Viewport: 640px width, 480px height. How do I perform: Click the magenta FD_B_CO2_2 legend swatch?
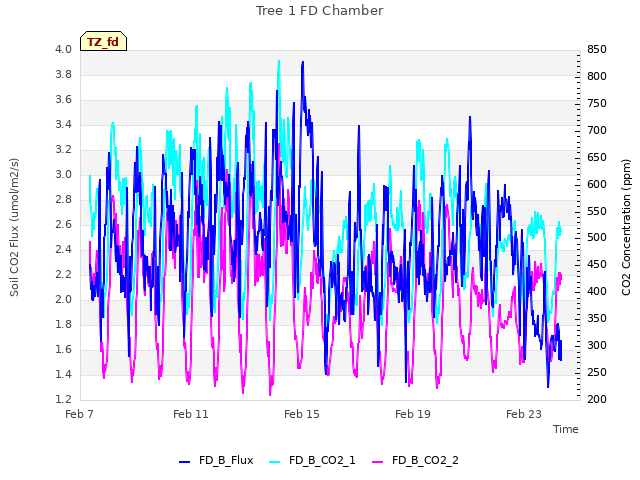coord(378,462)
